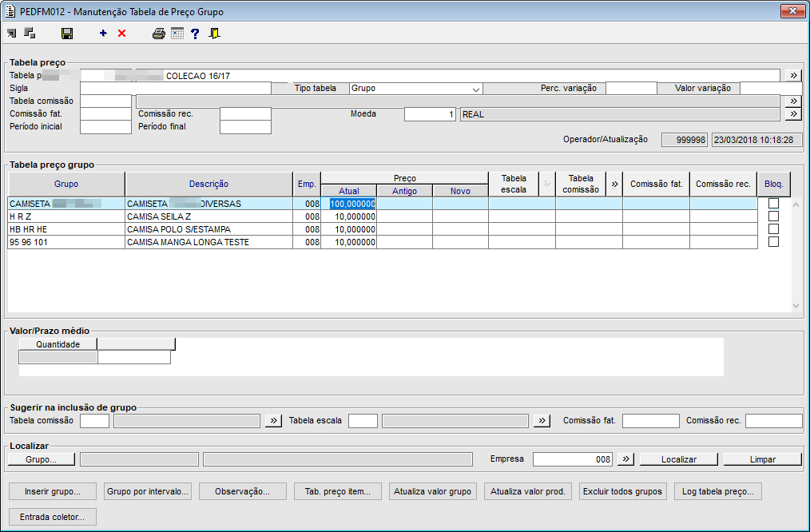Image resolution: width=810 pixels, height=532 pixels.
Task: Open Log tabela preço... button
Action: coord(718,492)
